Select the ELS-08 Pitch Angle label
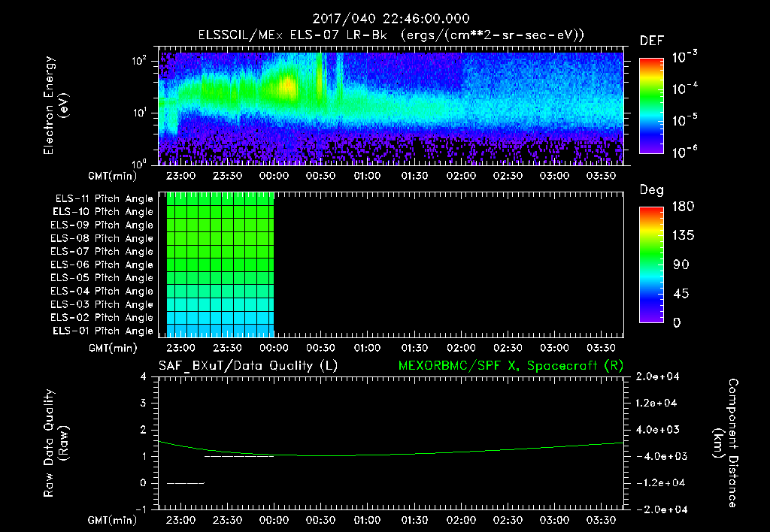770x532 pixels. 102,238
